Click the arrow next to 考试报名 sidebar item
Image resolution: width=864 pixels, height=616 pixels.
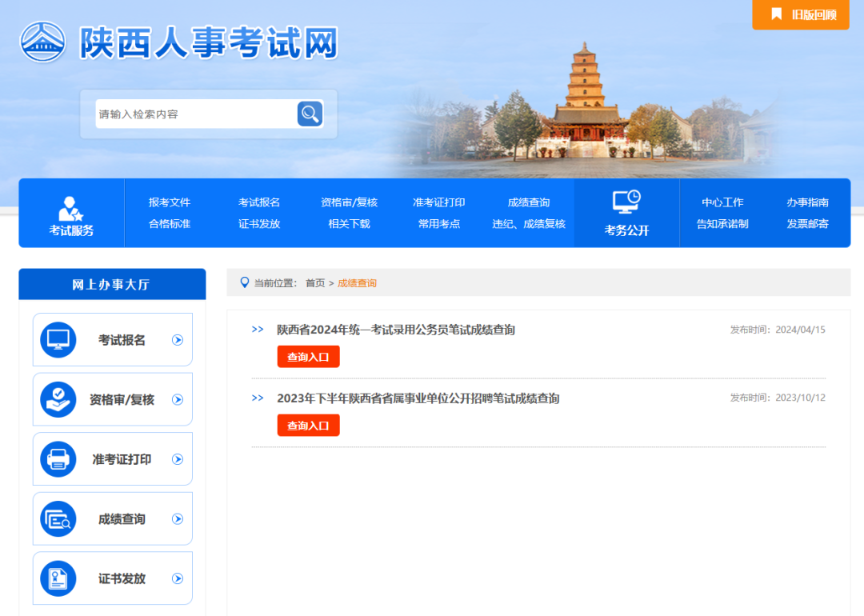point(178,340)
